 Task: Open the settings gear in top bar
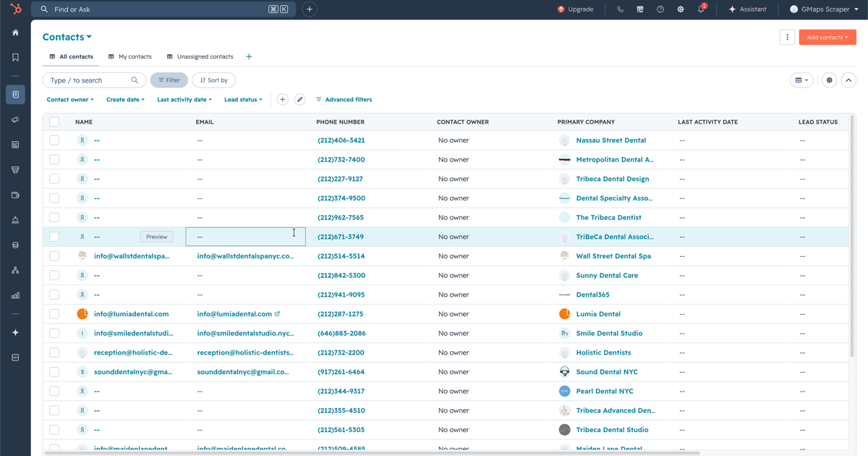(681, 9)
